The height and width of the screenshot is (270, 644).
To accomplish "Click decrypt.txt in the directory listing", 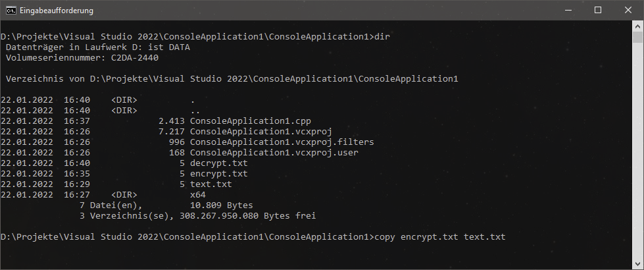I will pyautogui.click(x=218, y=163).
